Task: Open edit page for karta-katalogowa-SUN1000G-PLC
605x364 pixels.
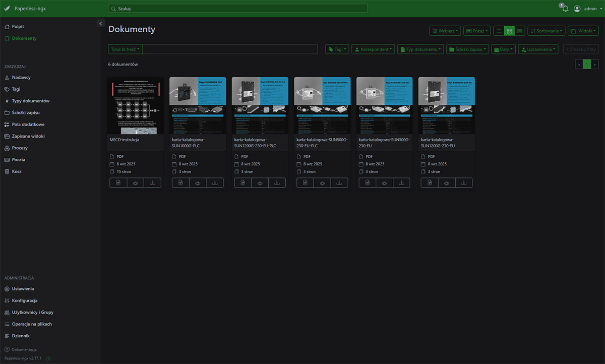Action: point(180,183)
